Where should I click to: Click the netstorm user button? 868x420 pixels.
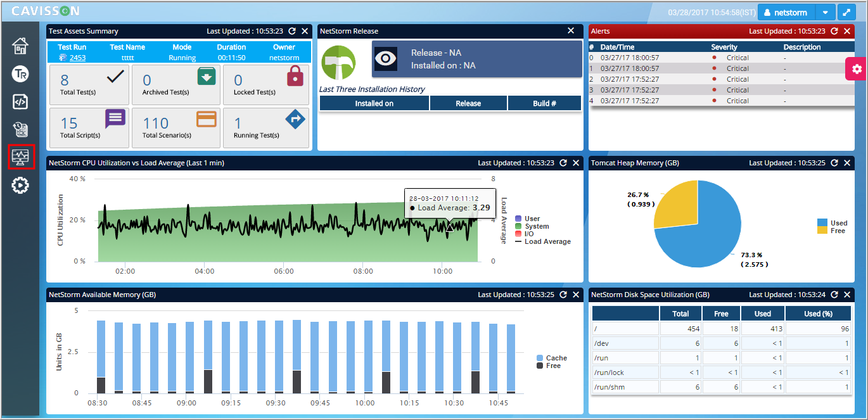coord(786,12)
